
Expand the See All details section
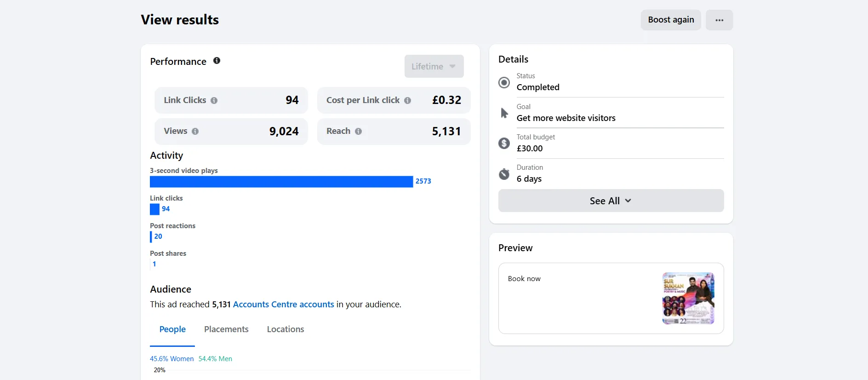pyautogui.click(x=611, y=201)
